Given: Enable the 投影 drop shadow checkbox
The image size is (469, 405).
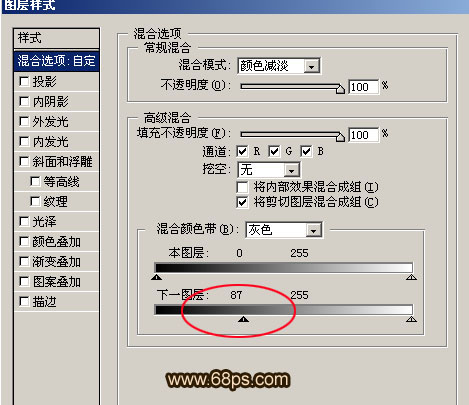Looking at the screenshot, I should [24, 81].
